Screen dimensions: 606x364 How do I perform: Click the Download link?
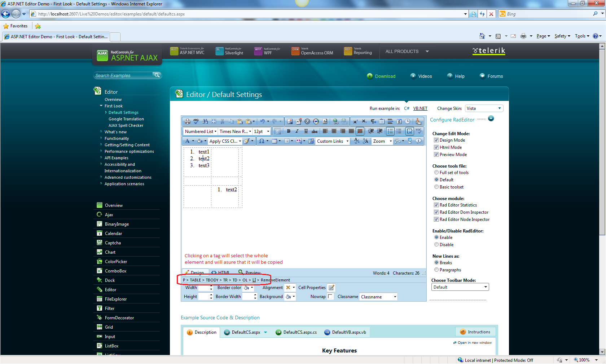pyautogui.click(x=381, y=76)
